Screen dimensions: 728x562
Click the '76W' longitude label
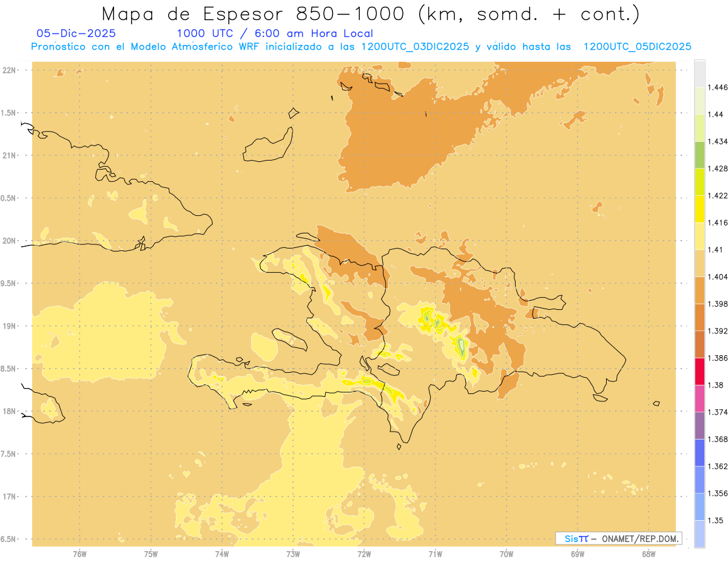point(80,554)
